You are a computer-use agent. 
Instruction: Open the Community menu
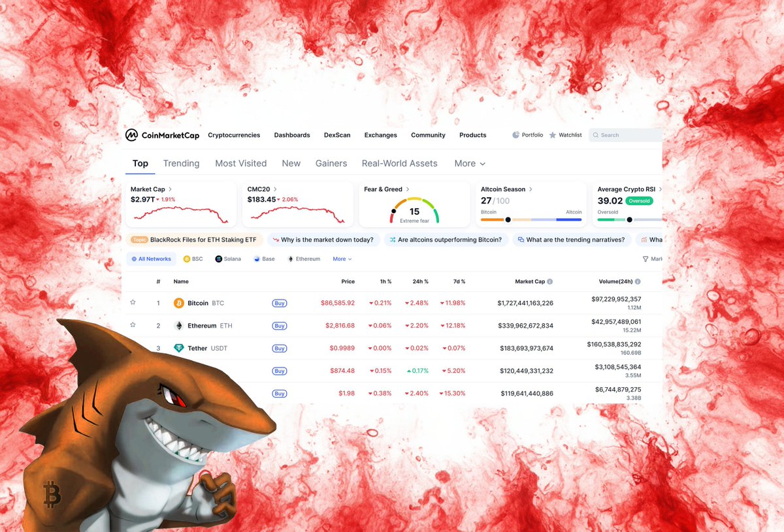point(428,135)
